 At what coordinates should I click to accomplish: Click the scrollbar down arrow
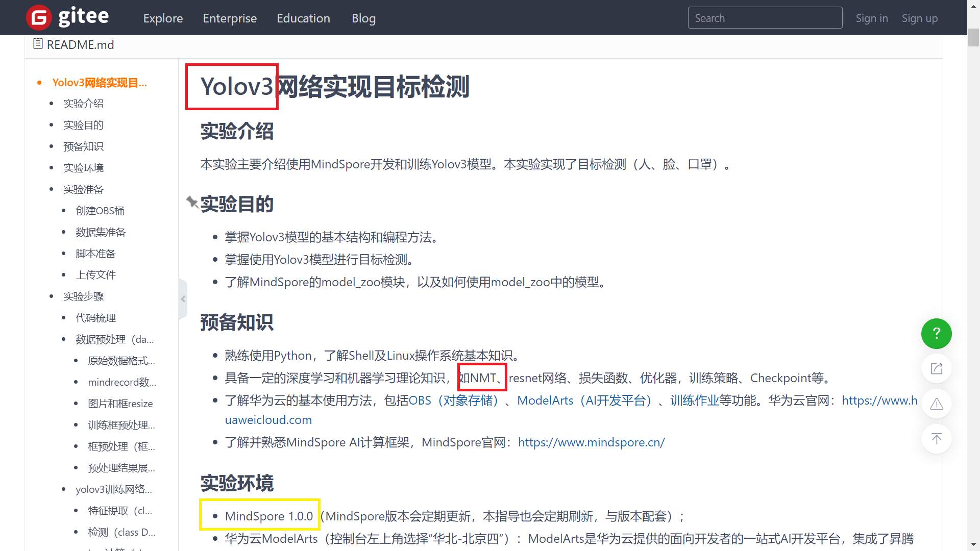(x=973, y=545)
